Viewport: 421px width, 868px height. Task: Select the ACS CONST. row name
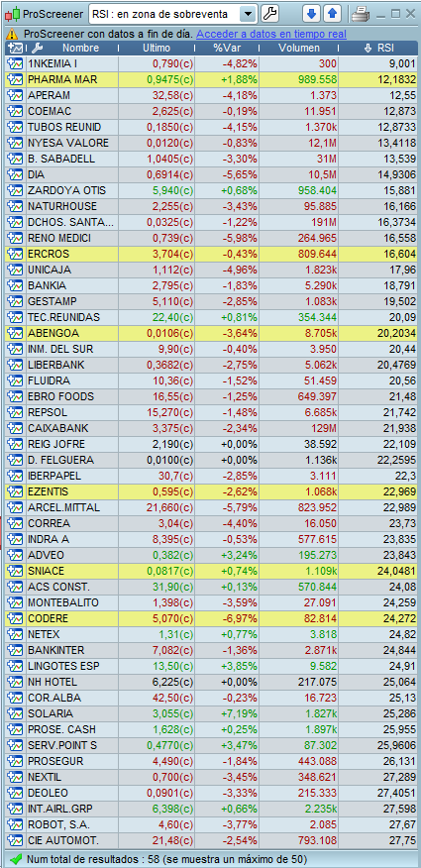[58, 587]
